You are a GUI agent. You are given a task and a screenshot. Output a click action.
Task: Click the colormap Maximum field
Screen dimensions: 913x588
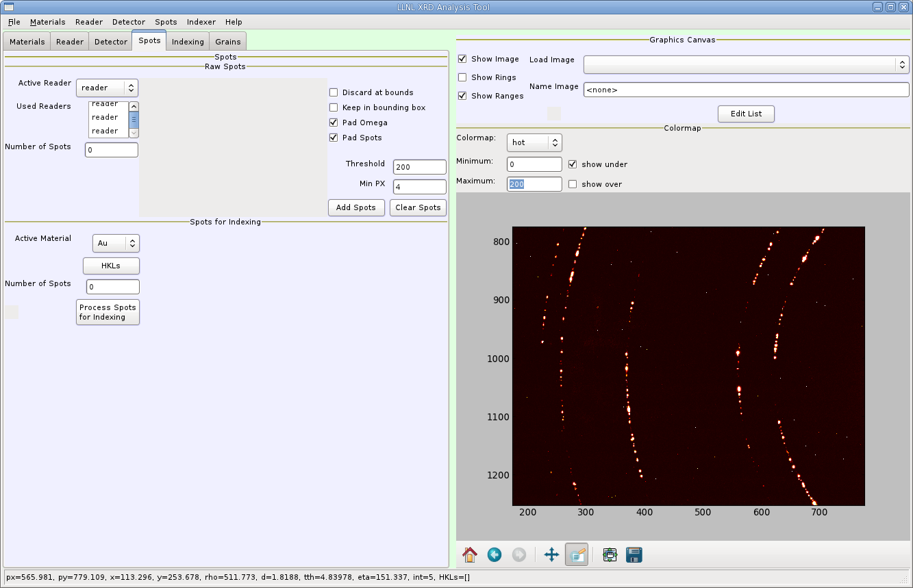pos(534,184)
